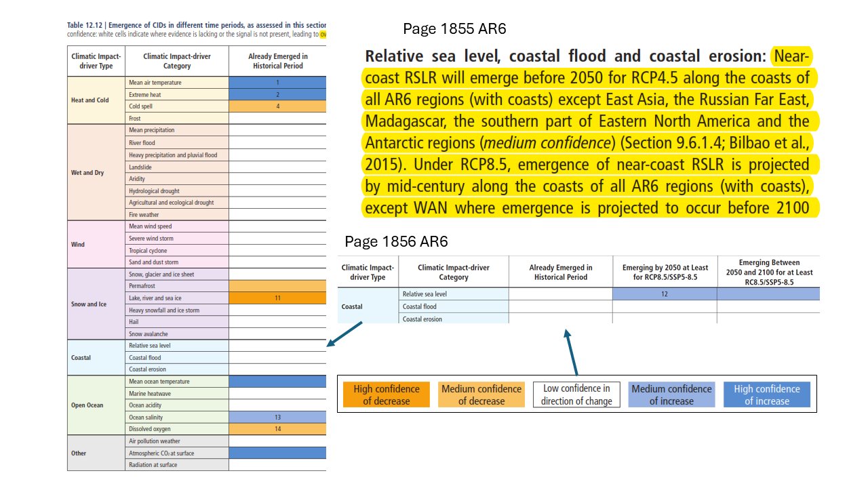Click cell 14 in the Dissolved oxygen row
This screenshot has height=488, width=868.
277,429
